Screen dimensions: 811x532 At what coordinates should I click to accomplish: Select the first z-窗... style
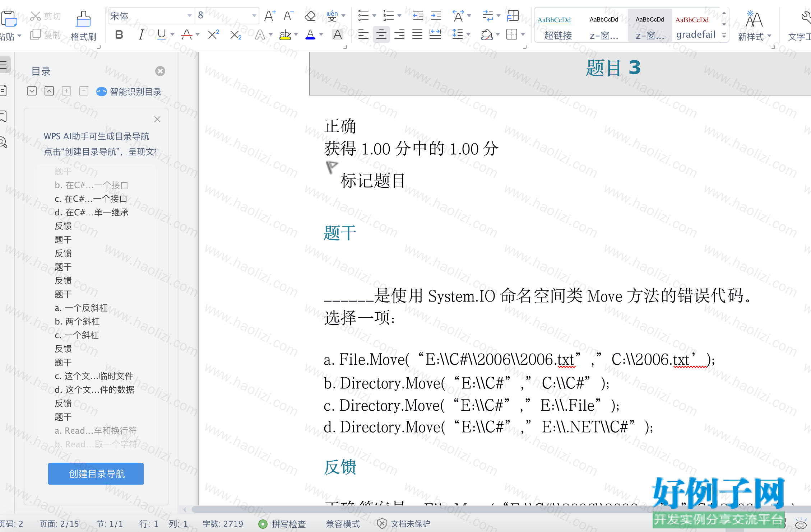pos(604,25)
